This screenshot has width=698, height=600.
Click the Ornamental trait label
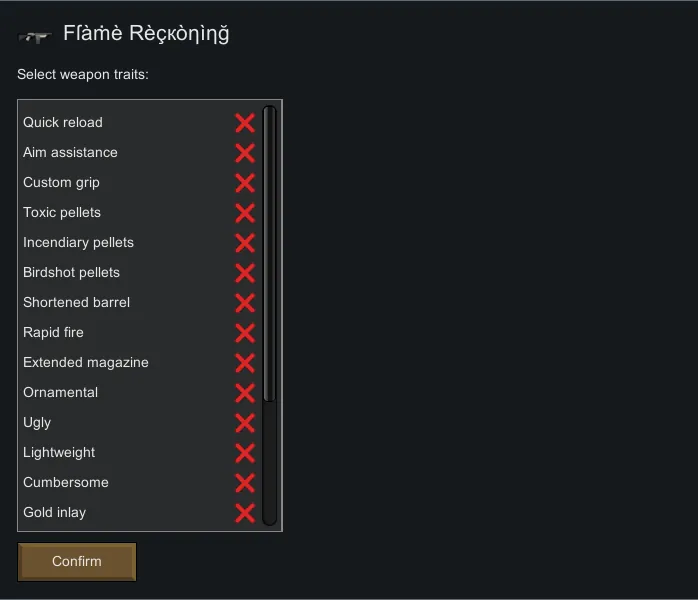click(x=61, y=392)
